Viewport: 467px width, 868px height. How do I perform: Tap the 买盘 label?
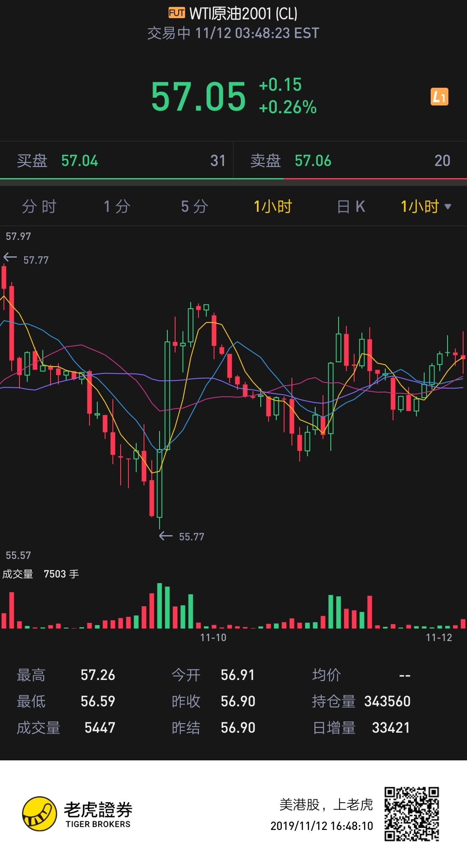pyautogui.click(x=32, y=161)
